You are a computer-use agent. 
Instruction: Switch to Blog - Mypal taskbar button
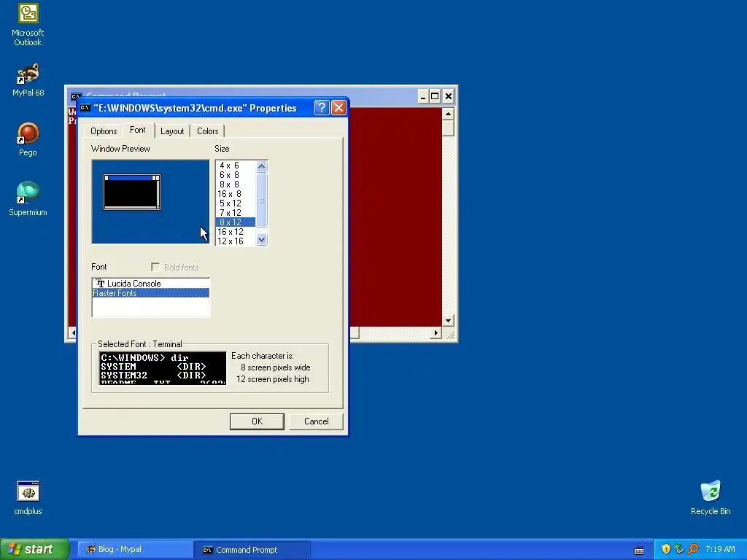point(135,550)
